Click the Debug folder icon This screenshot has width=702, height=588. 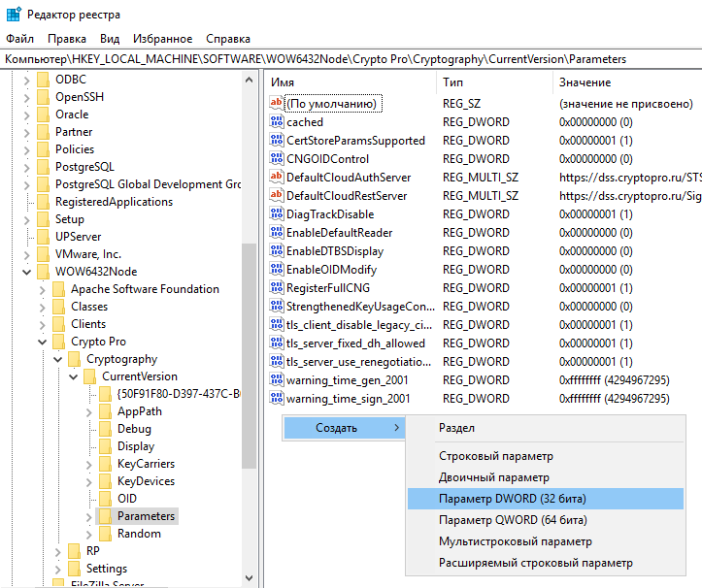[105, 429]
